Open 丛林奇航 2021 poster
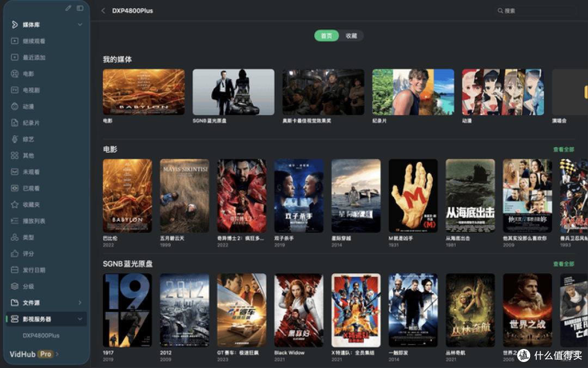Viewport: 588px width, 368px height. point(470,310)
